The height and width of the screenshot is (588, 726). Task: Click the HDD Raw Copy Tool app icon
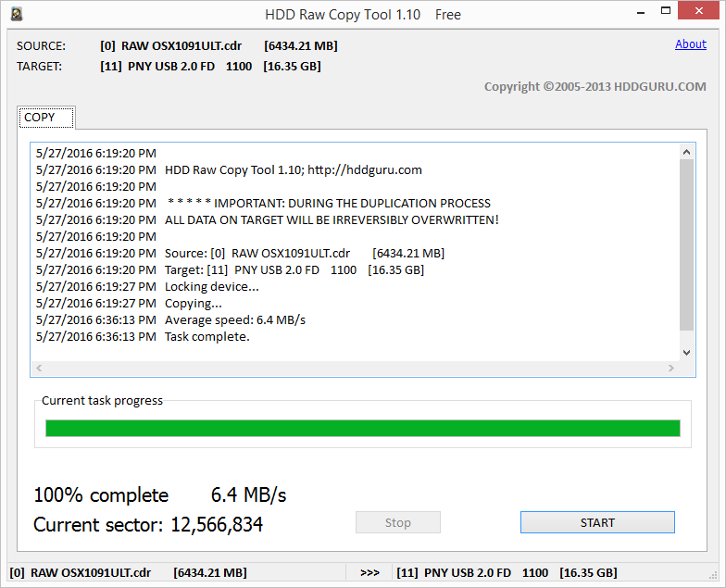tap(17, 14)
